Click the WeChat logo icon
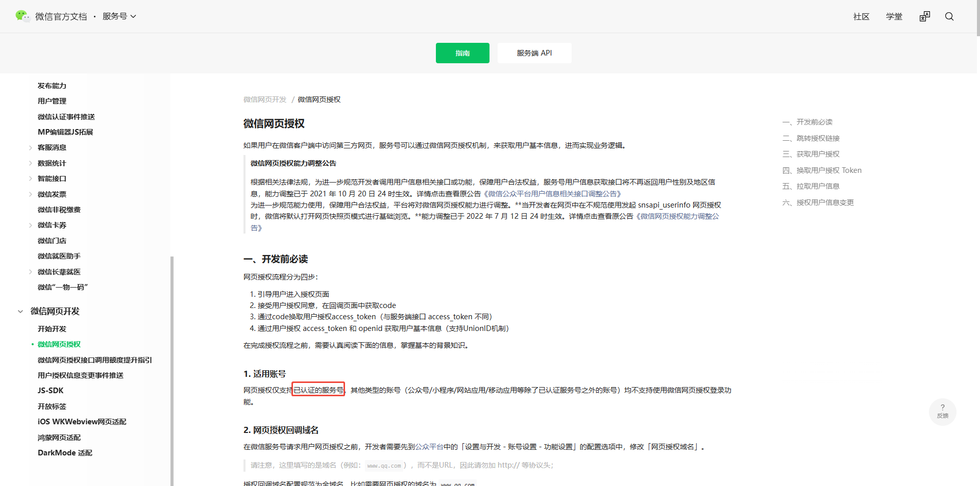Screen dimensions: 980x486 [x=22, y=16]
